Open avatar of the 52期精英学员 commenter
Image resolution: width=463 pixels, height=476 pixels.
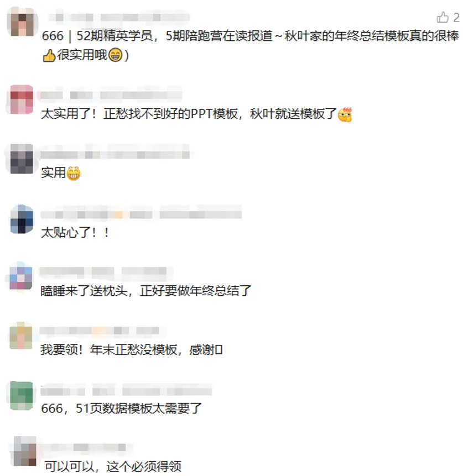(x=22, y=22)
